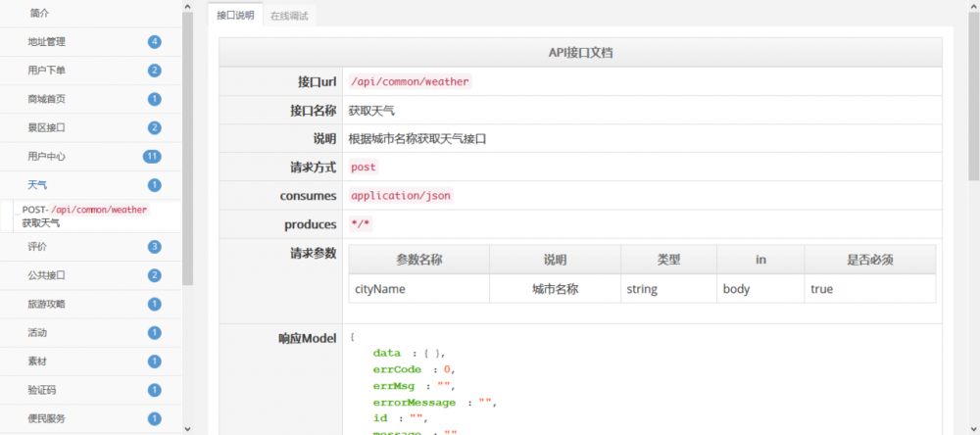Click the count badge 4 beside 地址管理
The image size is (980, 435).
click(x=155, y=42)
